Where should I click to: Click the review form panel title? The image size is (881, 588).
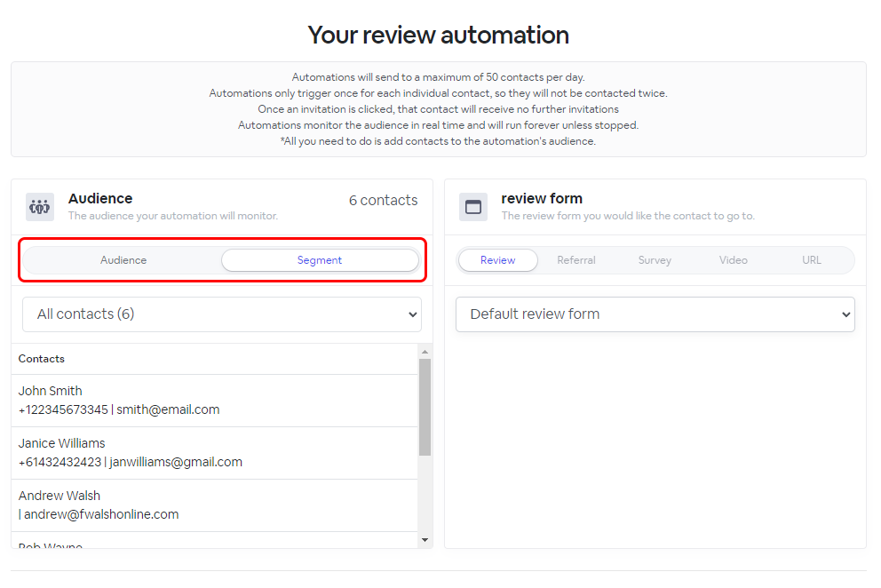[542, 199]
